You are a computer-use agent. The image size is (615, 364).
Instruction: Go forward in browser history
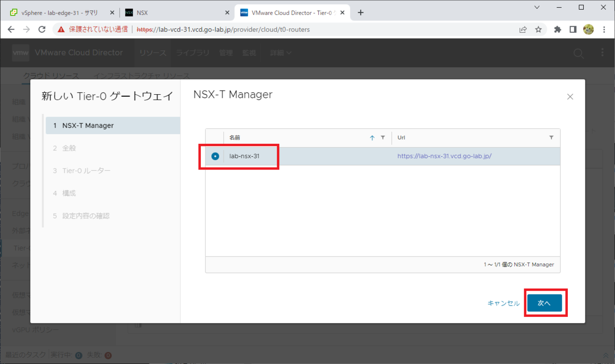(x=27, y=30)
